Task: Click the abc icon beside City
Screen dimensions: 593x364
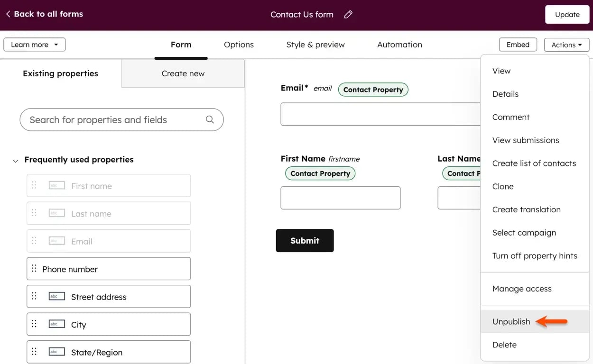Action: click(56, 323)
